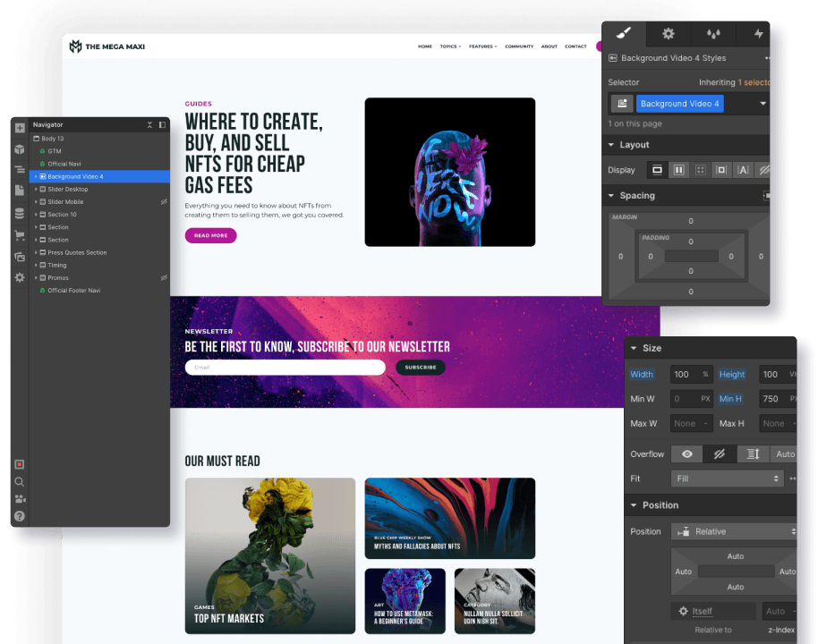Switch to the Interactions lightning panel
Image resolution: width=818 pixels, height=644 pixels.
(758, 34)
